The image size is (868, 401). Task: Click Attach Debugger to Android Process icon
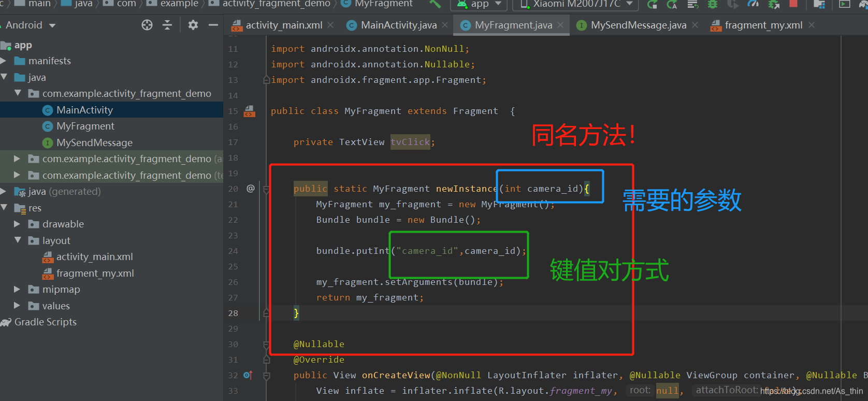[x=774, y=4]
